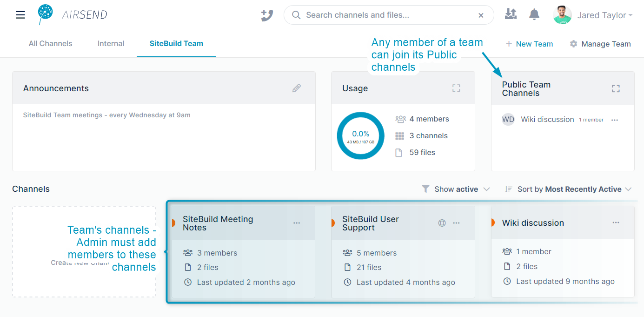Switch to the All Channels tab
644x317 pixels.
point(51,44)
